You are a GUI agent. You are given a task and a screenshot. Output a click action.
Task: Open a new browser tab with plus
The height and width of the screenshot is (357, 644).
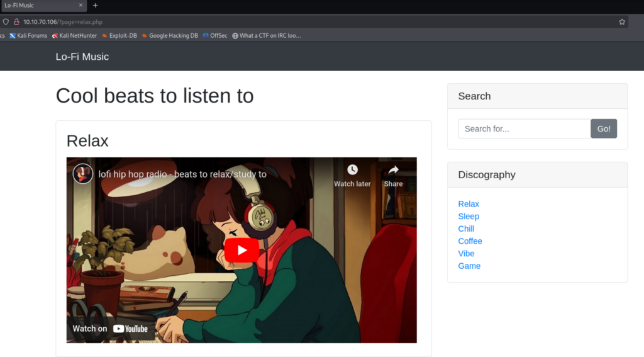96,5
